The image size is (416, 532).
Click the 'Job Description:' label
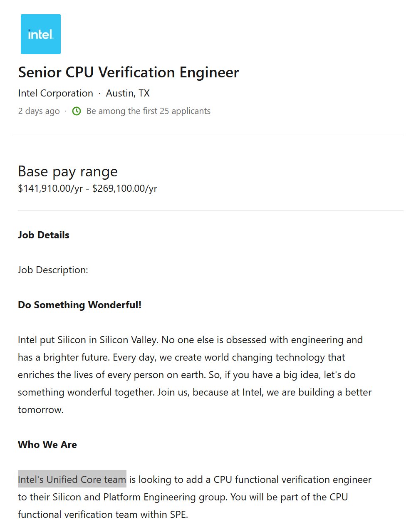(x=53, y=270)
